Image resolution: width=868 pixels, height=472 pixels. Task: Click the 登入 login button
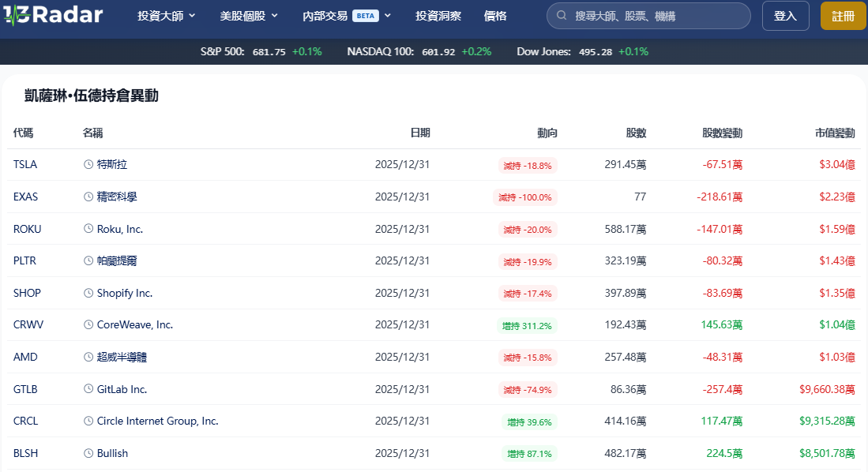pyautogui.click(x=786, y=16)
